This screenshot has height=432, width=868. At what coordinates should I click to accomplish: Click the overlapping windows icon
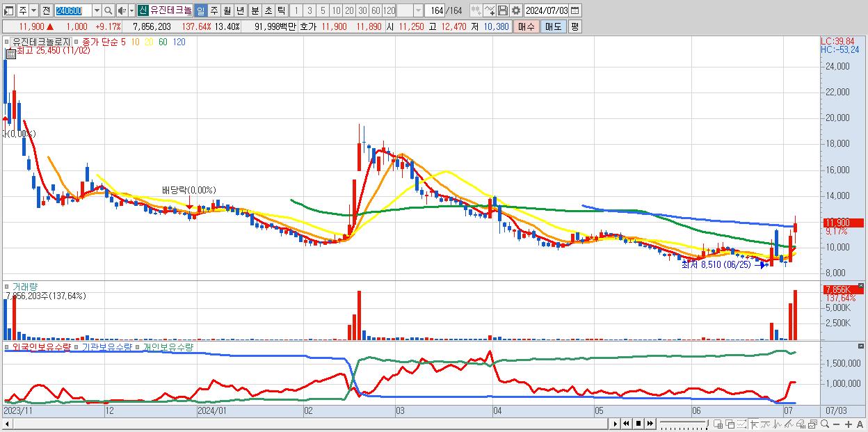click(730, 424)
